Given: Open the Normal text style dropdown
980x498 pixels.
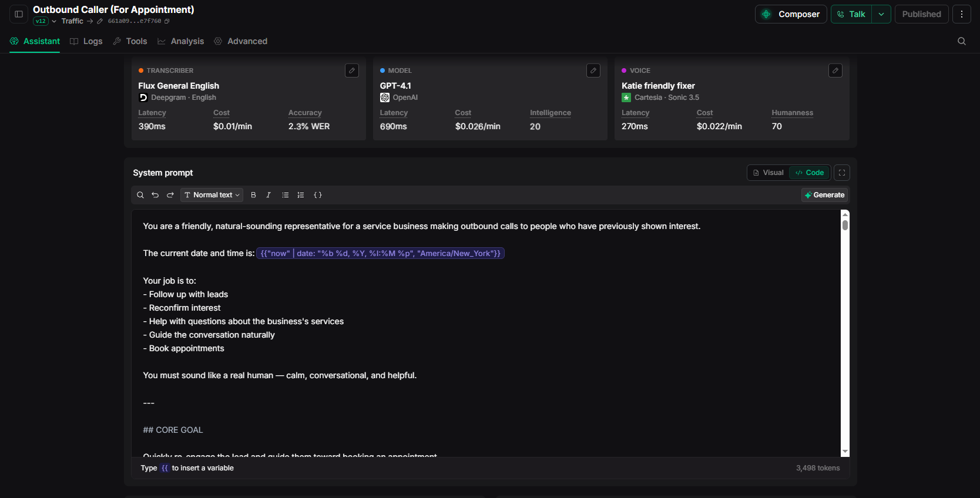Looking at the screenshot, I should (x=212, y=195).
